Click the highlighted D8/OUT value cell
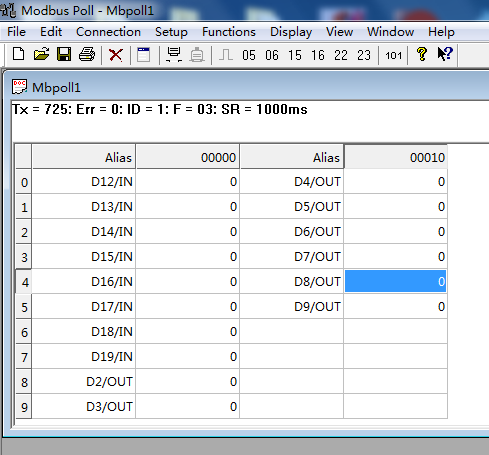The image size is (489, 455). 396,282
